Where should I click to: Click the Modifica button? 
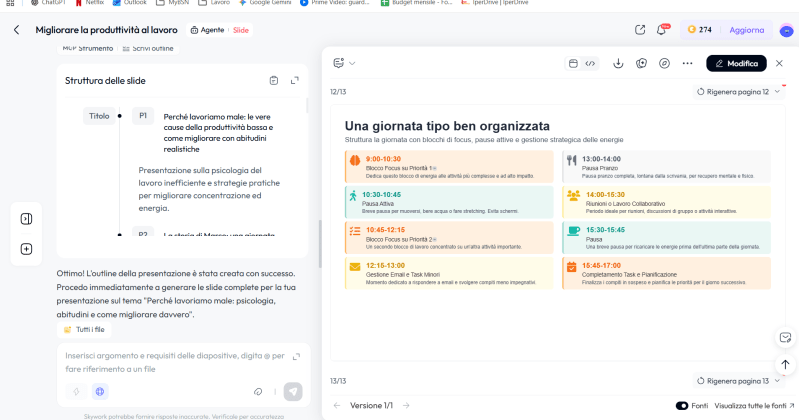tap(736, 63)
